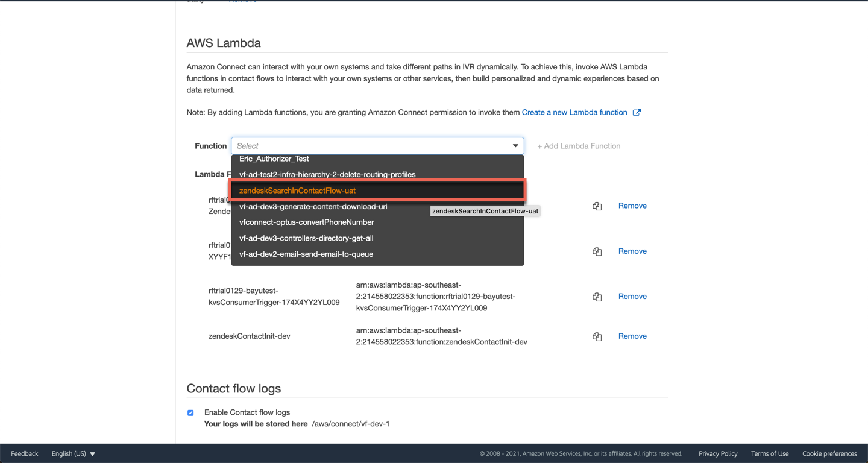Copy ARN of zendeskContactInit-dev function

tap(597, 336)
